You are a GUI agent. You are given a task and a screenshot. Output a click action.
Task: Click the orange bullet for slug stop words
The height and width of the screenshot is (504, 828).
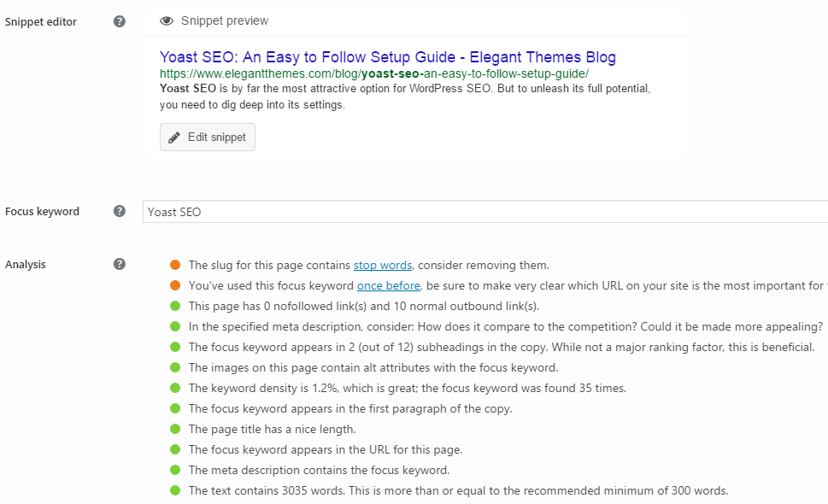click(x=175, y=265)
